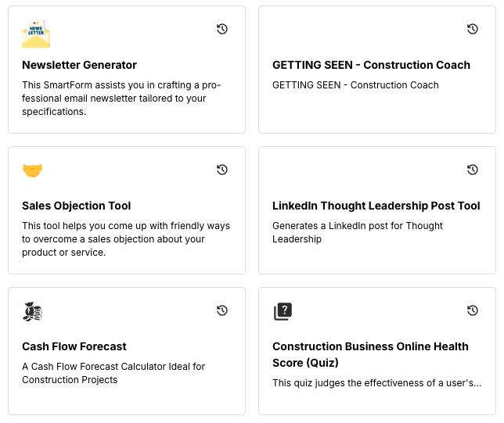Click the quiz question-mark icon
Screen dimensions: 504x423
tap(283, 312)
